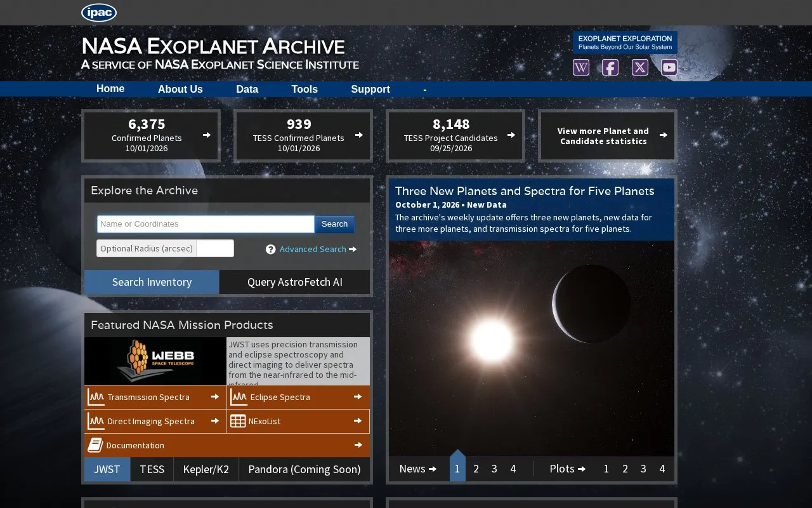812x508 pixels.
Task: Open the About Us menu
Action: tap(180, 90)
